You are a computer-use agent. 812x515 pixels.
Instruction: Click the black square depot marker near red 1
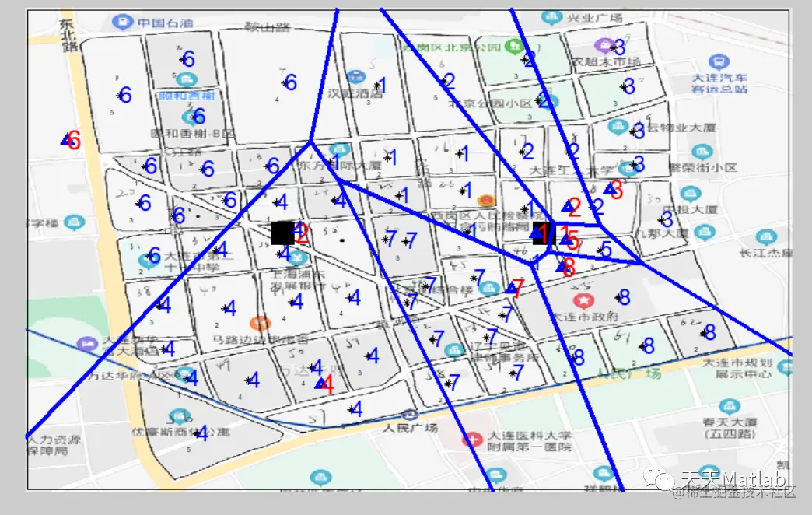(543, 233)
